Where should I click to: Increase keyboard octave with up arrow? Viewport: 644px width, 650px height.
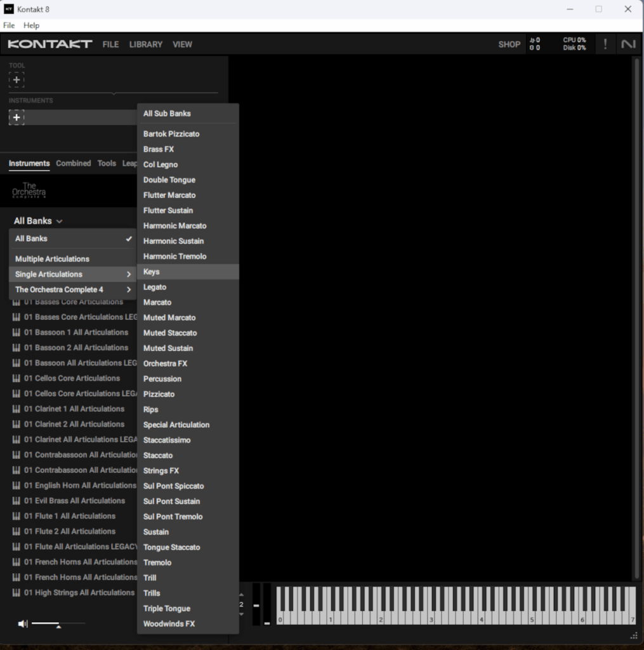[x=241, y=595]
